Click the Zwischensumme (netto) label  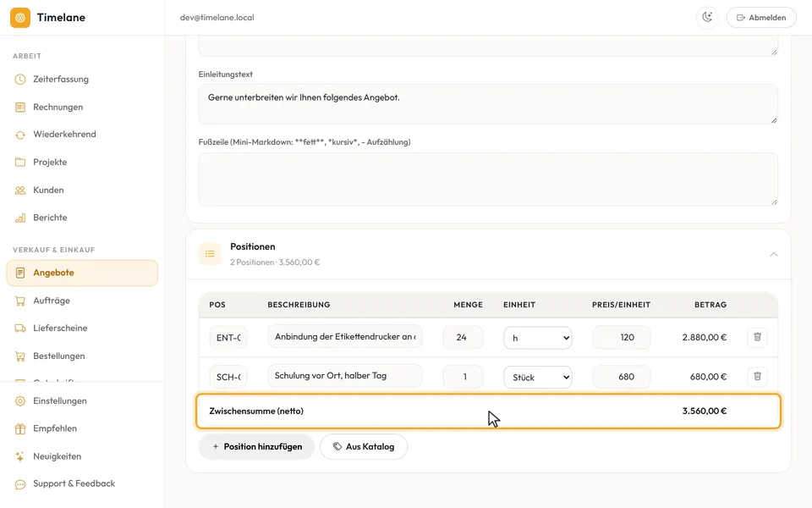pyautogui.click(x=256, y=411)
